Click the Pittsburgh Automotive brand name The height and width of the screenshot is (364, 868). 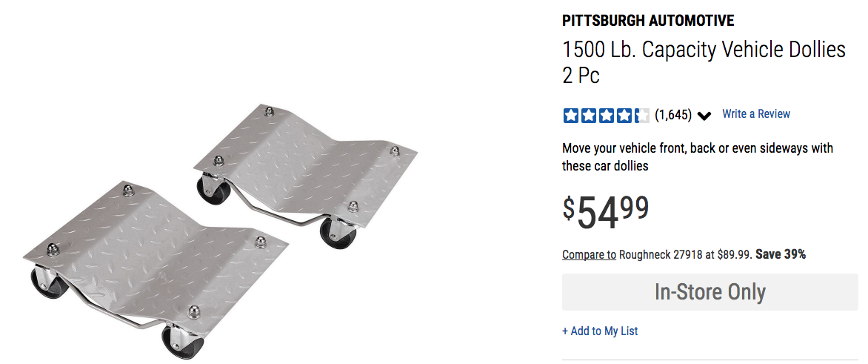(x=648, y=21)
